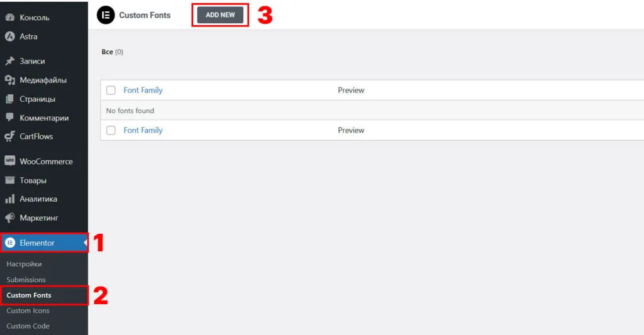Screen dimensions: 644x335
Task: Click the Медиафайлы media icon
Action: pyautogui.click(x=9, y=80)
